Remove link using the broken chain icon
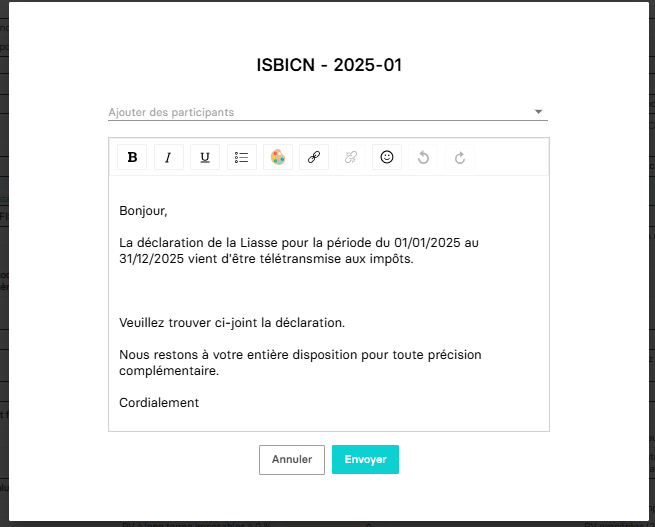This screenshot has height=527, width=655. pos(350,158)
